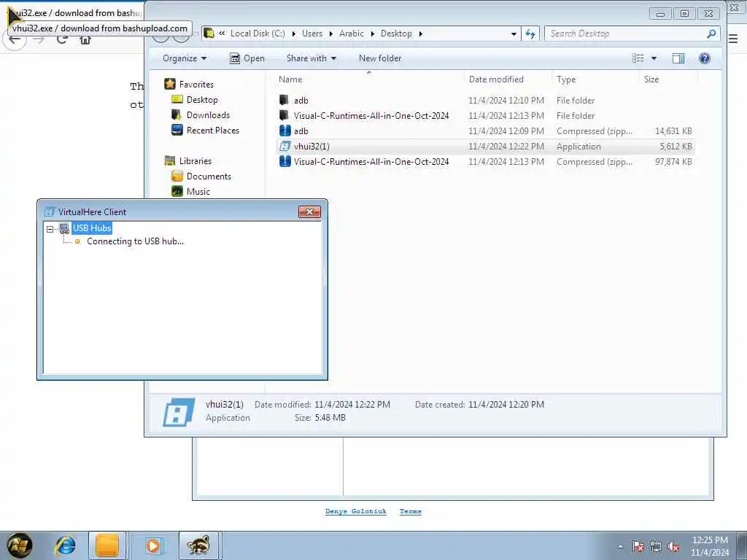
Task: Expand arrow after Local Disk (C:)
Action: click(293, 34)
